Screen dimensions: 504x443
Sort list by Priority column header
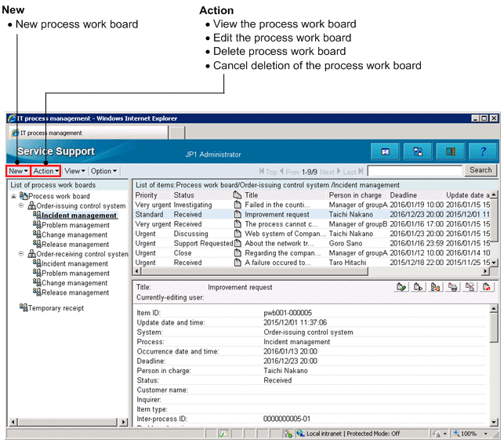tap(147, 195)
